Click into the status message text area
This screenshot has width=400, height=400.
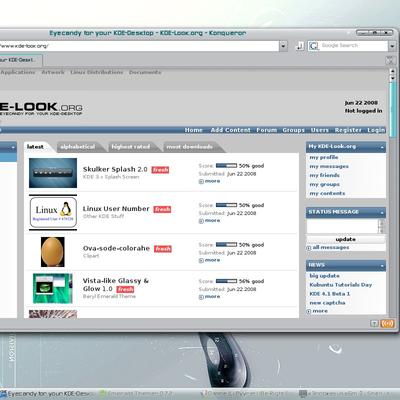point(342,226)
